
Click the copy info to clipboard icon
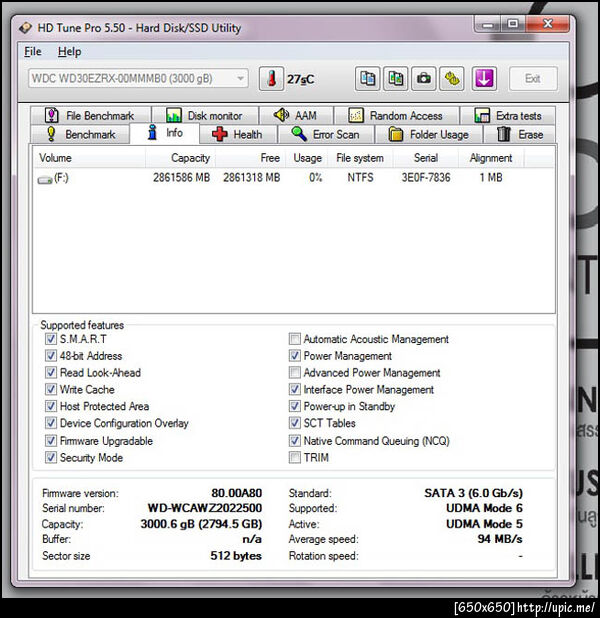click(367, 78)
